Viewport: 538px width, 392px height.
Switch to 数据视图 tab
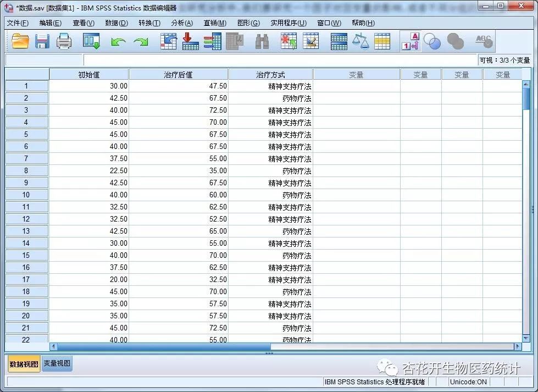coord(24,364)
